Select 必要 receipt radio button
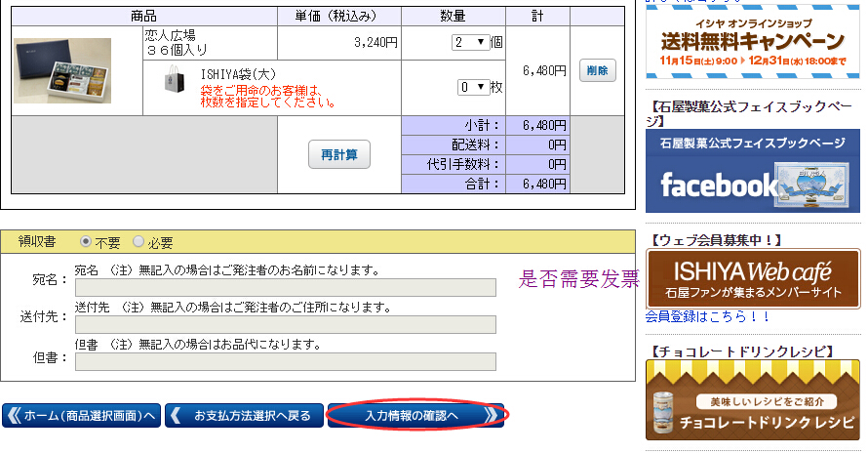 138,242
